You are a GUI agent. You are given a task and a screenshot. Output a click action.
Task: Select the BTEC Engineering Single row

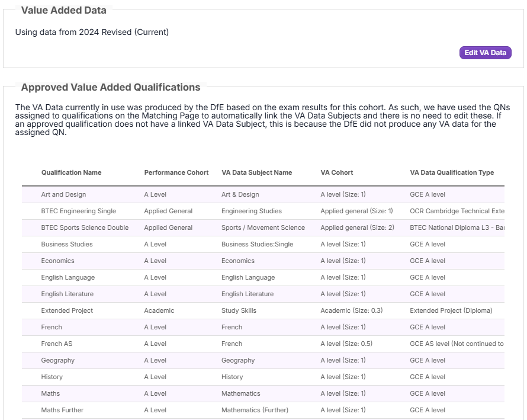click(x=263, y=211)
